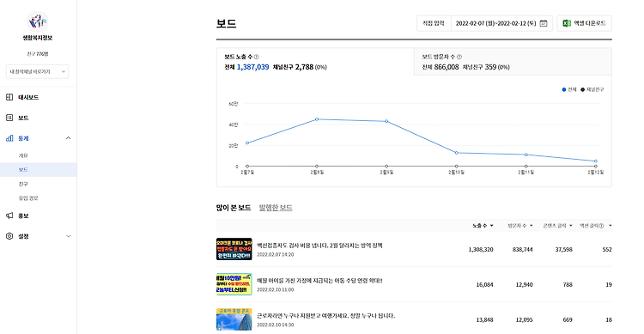Open thumbnail of 백신접종자도 검사 비용 post
Image resolution: width=644 pixels, height=334 pixels.
point(234,249)
